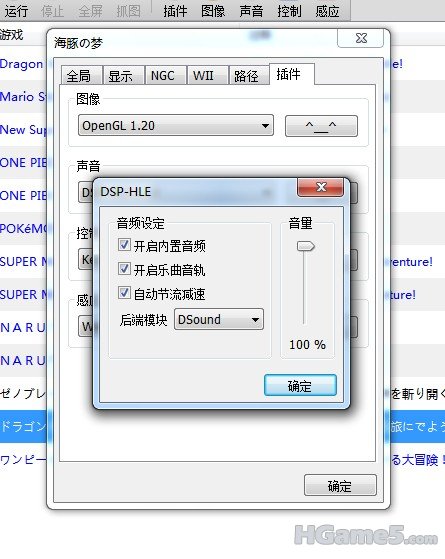Viewport: 445px width, 559px height.
Task: Switch to the 全局 tab
Action: (x=82, y=76)
